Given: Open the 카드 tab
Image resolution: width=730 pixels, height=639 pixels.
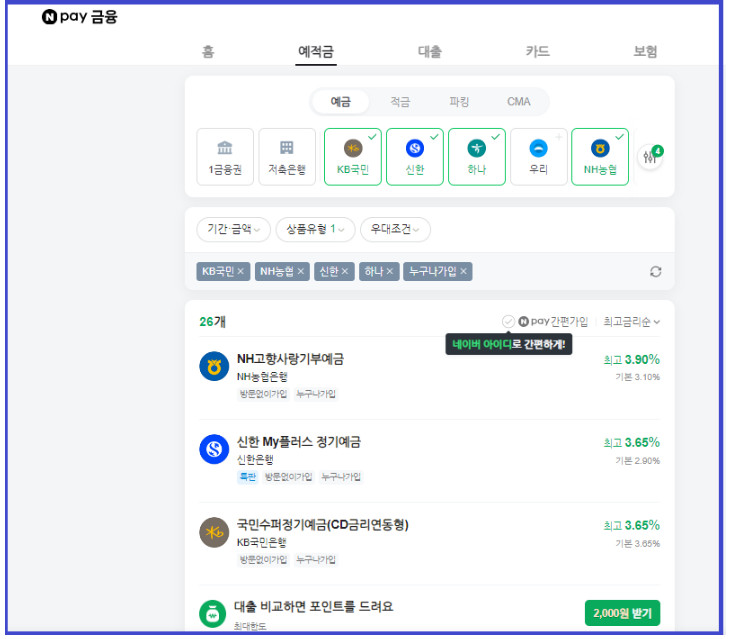Looking at the screenshot, I should pyautogui.click(x=538, y=51).
